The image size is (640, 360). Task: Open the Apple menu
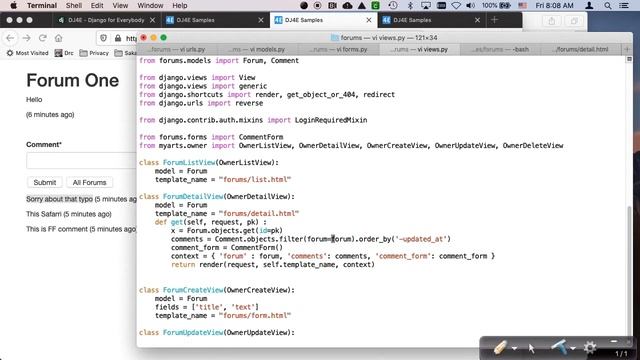click(x=13, y=6)
